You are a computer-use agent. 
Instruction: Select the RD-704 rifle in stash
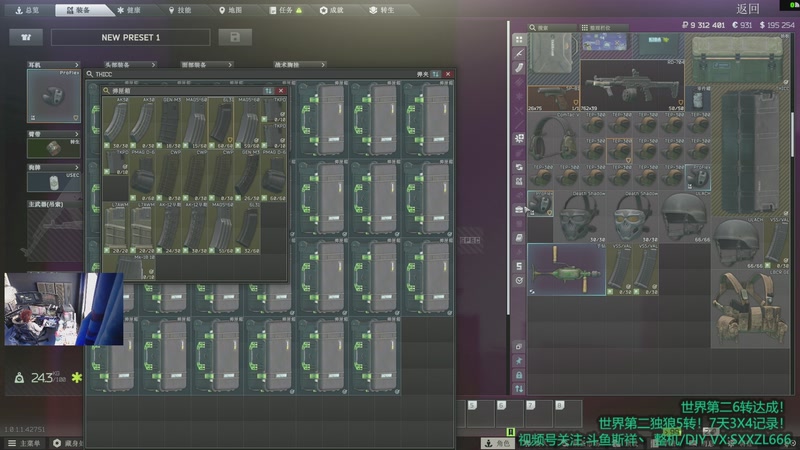tap(632, 85)
